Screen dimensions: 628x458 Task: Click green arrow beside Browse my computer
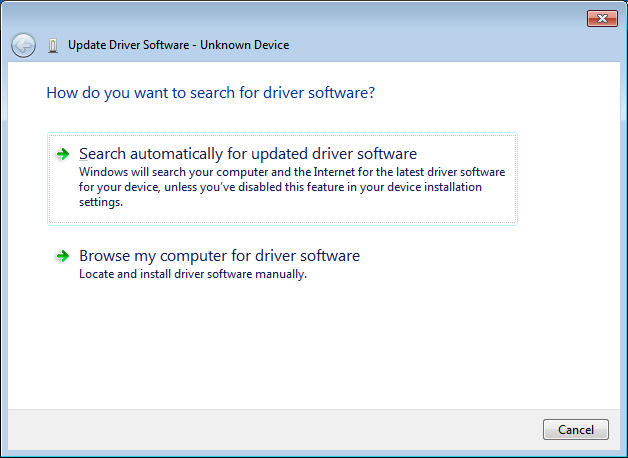(62, 256)
